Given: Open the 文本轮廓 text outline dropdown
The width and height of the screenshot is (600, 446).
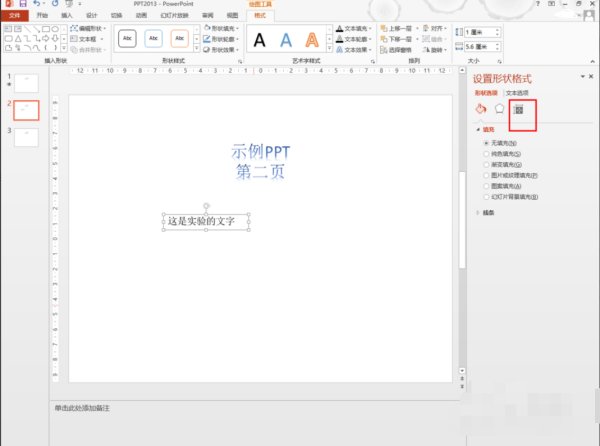Looking at the screenshot, I should click(x=354, y=39).
